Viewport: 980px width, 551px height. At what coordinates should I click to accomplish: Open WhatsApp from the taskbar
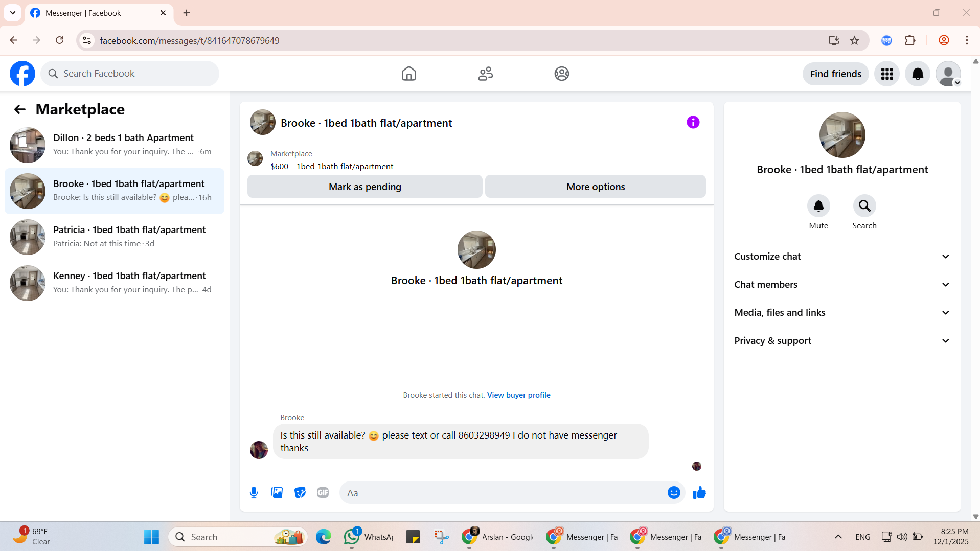[x=369, y=537]
